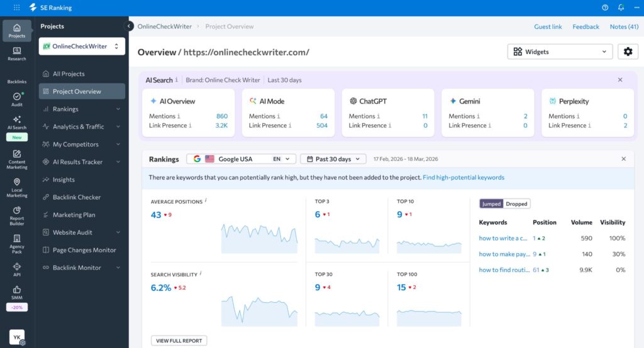The image size is (644, 348).
Task: Open Notes (41)
Action: [x=624, y=26]
